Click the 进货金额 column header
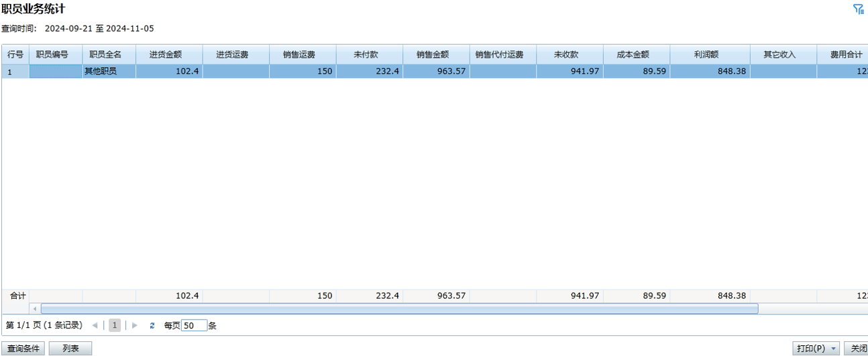This screenshot has width=868, height=356. point(169,54)
